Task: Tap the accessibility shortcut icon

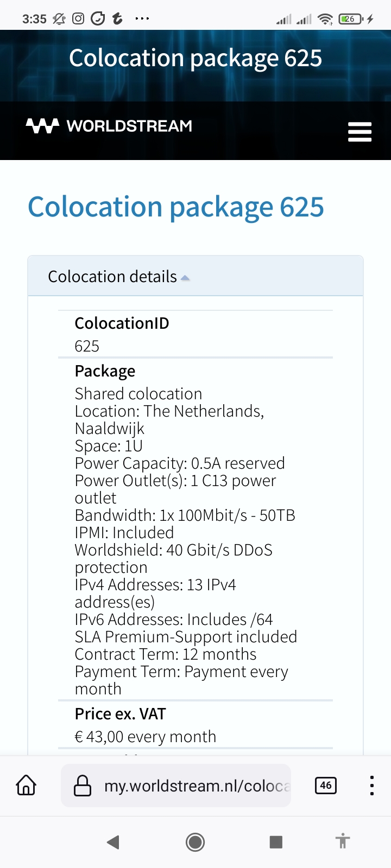Action: [342, 841]
